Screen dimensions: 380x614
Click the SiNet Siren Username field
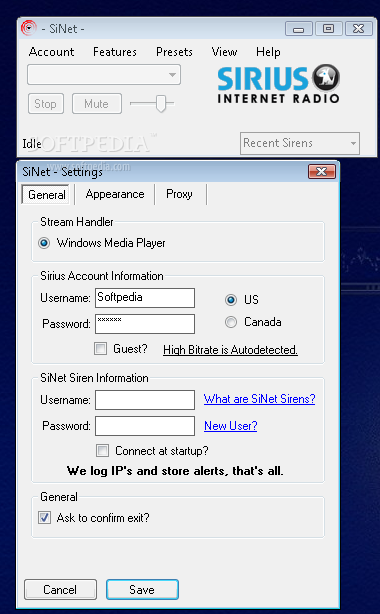tap(145, 400)
